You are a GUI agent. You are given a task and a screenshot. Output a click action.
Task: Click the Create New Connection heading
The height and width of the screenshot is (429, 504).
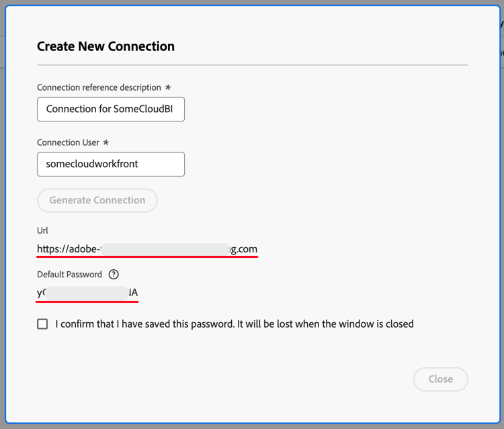[x=106, y=46]
